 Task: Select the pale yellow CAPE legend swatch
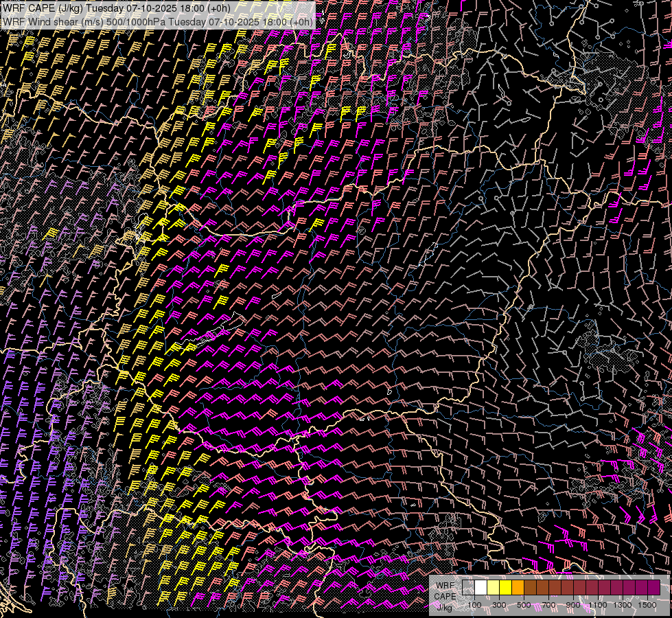(493, 588)
